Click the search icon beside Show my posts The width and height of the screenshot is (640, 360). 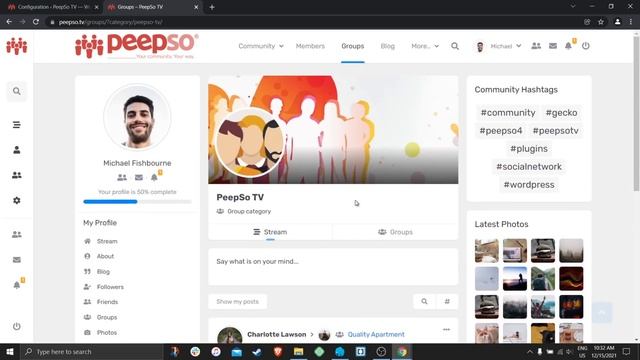click(x=424, y=302)
